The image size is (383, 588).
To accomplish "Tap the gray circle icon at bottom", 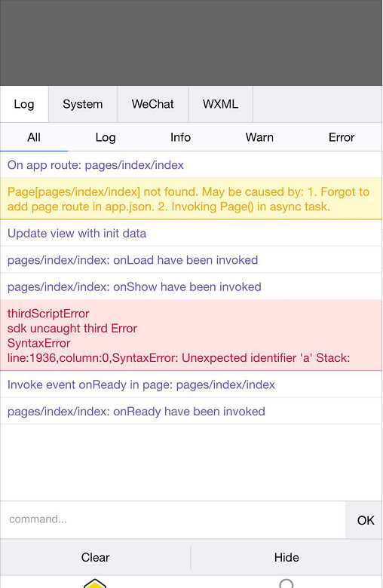I will (x=286, y=583).
